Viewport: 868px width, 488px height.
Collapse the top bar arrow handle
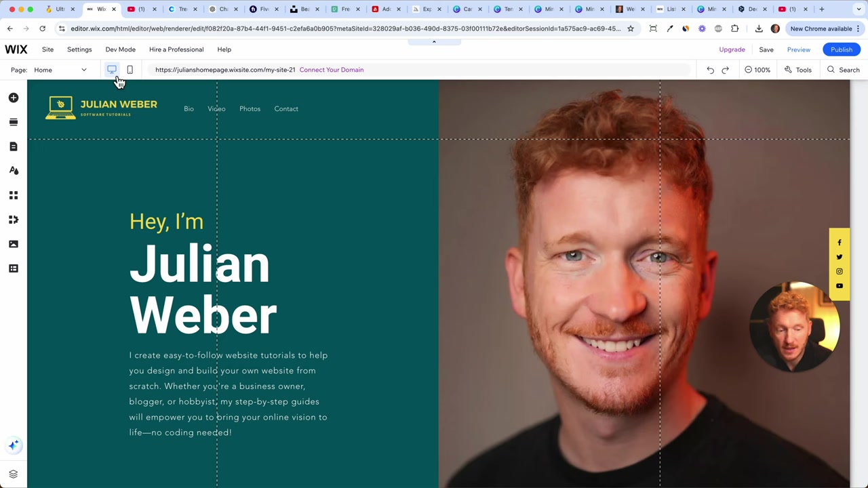point(434,42)
